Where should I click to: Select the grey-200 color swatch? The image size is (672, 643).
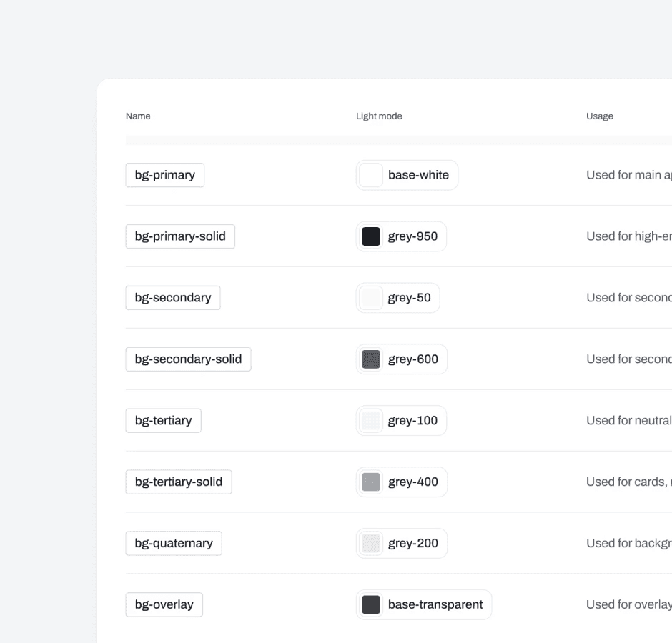[371, 543]
